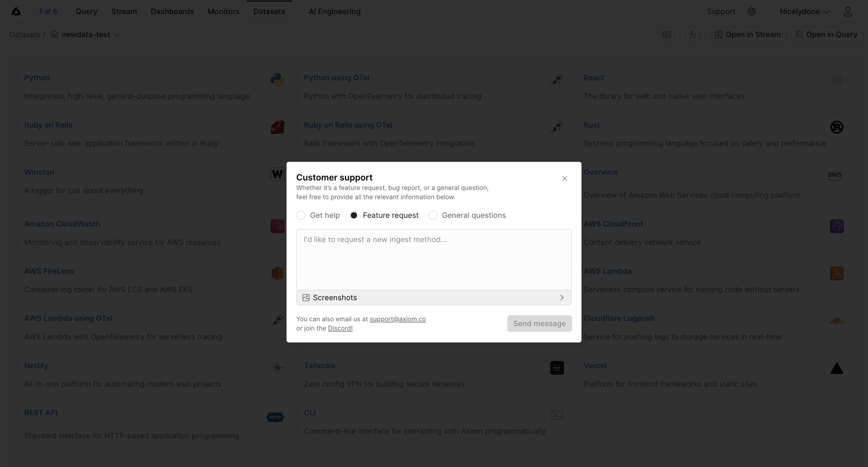868x467 pixels.
Task: Click the Rust gear logo icon
Action: point(836,127)
